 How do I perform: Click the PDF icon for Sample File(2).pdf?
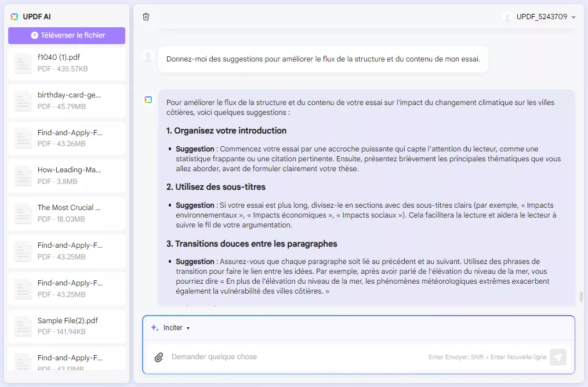pos(23,325)
